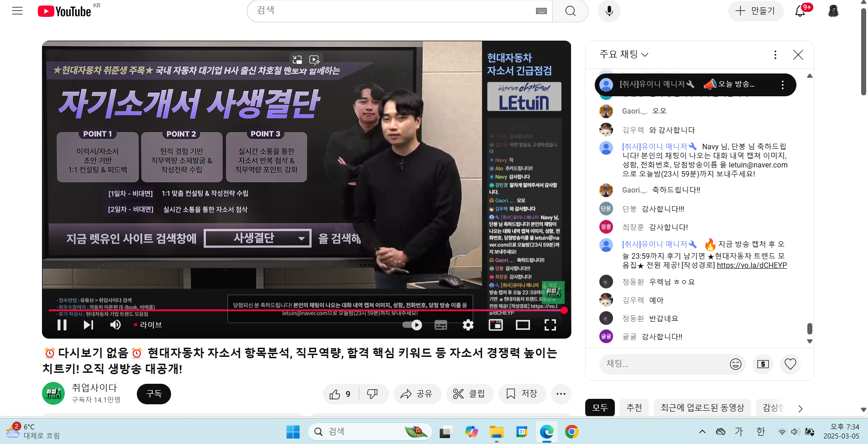Image resolution: width=868 pixels, height=444 pixels.
Task: Open the emoji picker in chat
Action: [735, 364]
